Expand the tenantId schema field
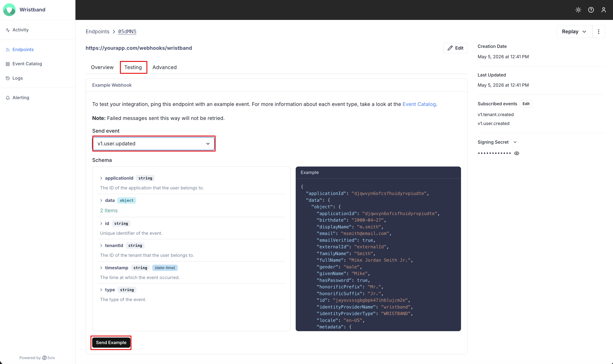Image resolution: width=613 pixels, height=364 pixels. pyautogui.click(x=101, y=246)
